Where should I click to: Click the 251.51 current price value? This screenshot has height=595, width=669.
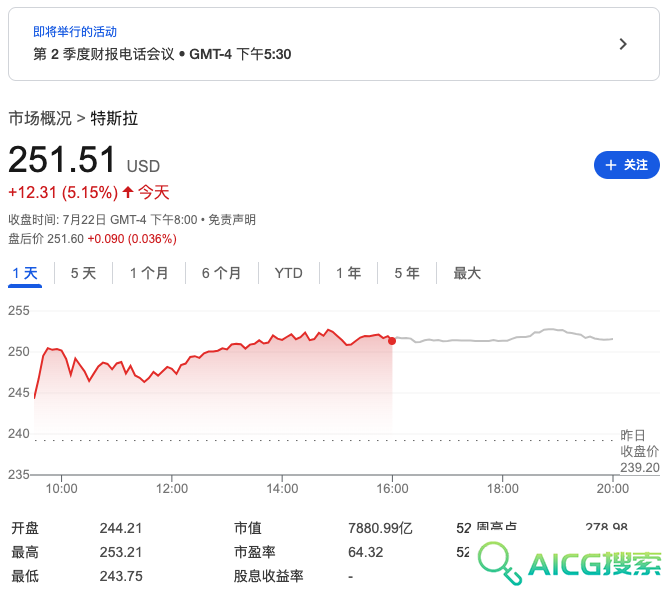coord(62,160)
